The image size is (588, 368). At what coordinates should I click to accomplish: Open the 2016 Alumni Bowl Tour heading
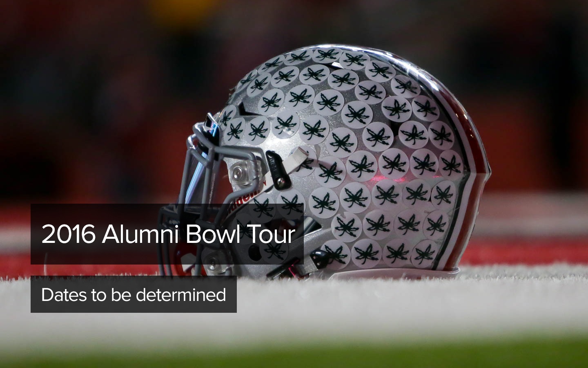(168, 234)
